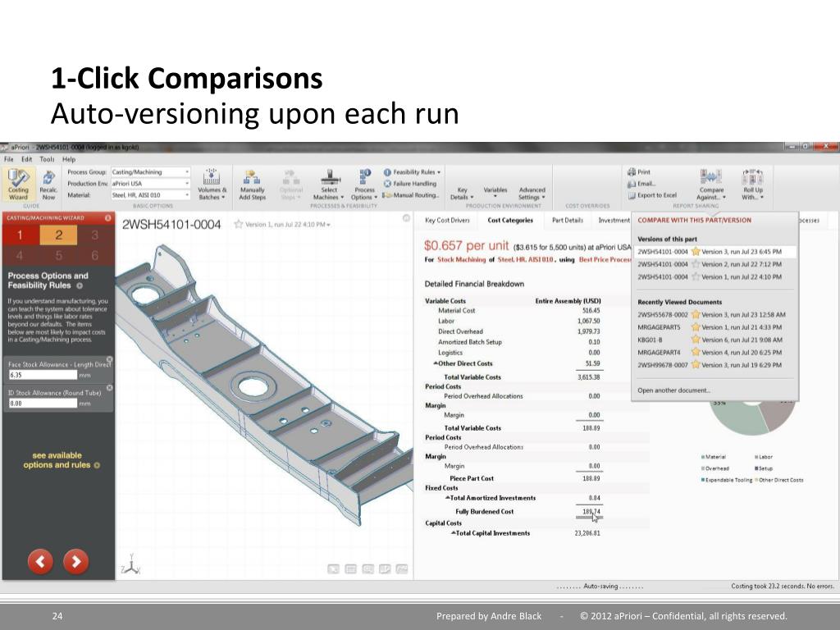This screenshot has width=840, height=630.
Task: Collapse Total Amortized Investments row
Action: [x=448, y=498]
